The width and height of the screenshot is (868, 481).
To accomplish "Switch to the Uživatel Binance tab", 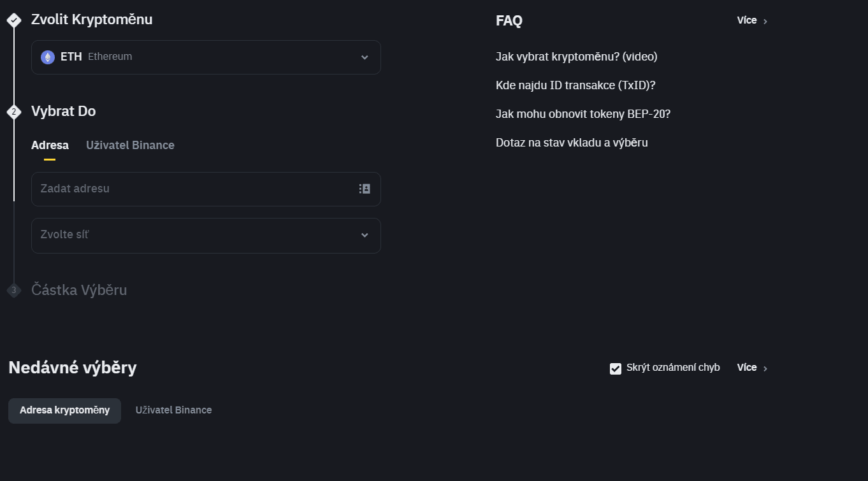I will click(x=130, y=145).
